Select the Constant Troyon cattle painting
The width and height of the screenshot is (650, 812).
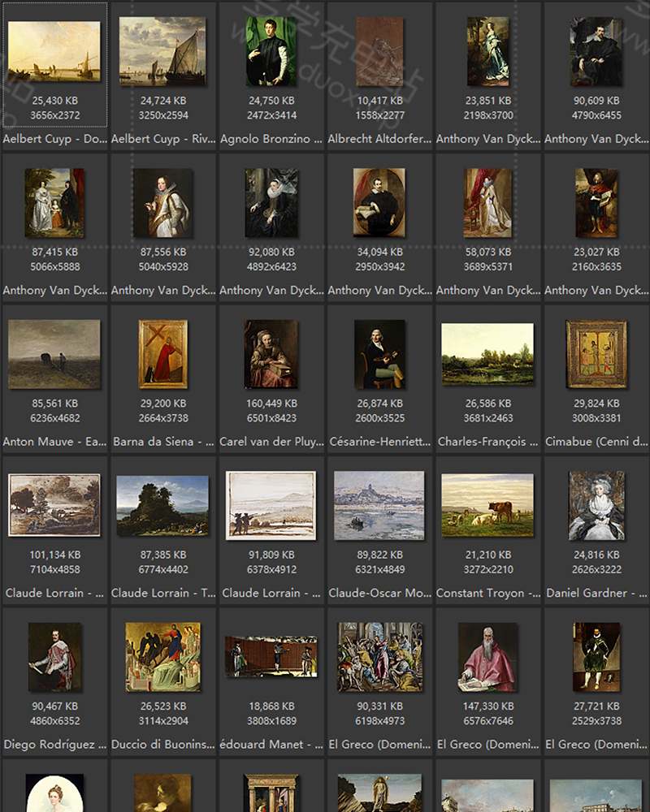[487, 505]
